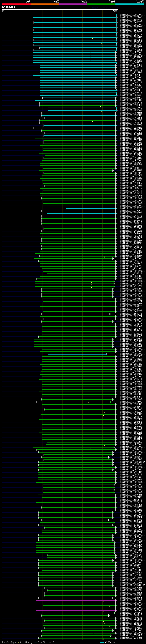Select hit label UniRef100_Q6NQ77
Image resolution: width=146 pixels, height=644 pixels.
131,35
